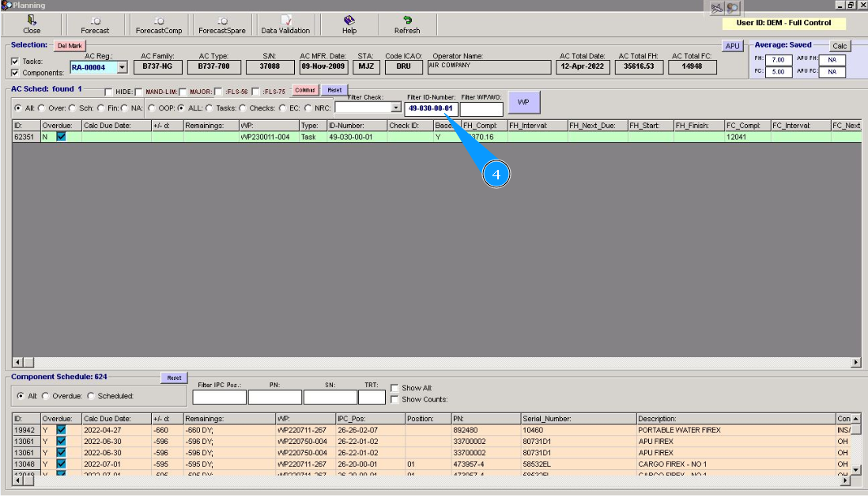The width and height of the screenshot is (868, 497).
Task: Uncheck the Components checkbox
Action: coord(16,73)
